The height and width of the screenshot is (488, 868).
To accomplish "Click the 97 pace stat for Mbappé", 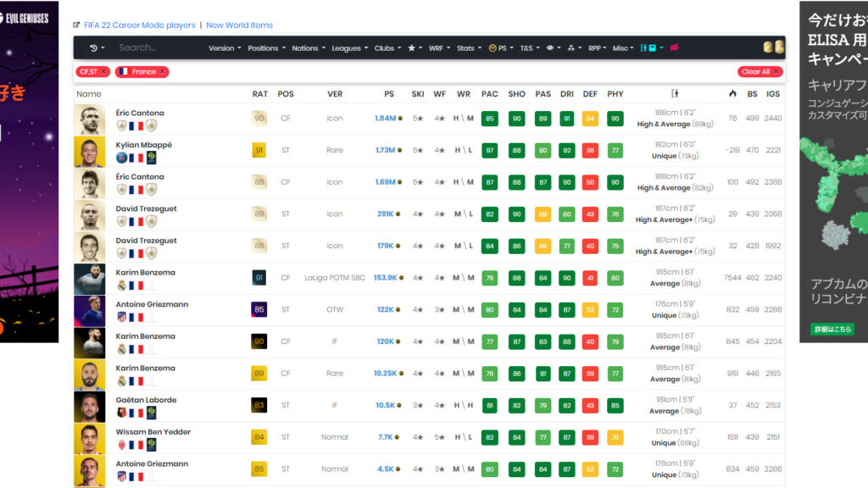I will (x=489, y=151).
